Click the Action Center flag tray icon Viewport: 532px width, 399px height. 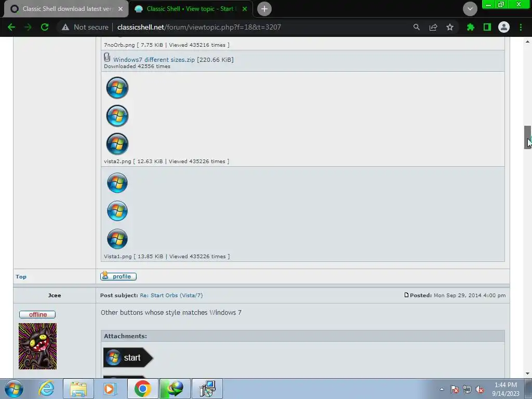pyautogui.click(x=454, y=389)
